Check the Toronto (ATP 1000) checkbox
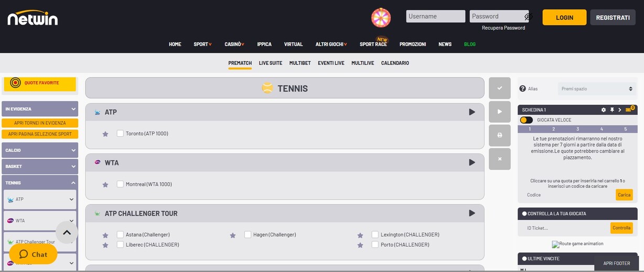The image size is (644, 272). pos(120,134)
